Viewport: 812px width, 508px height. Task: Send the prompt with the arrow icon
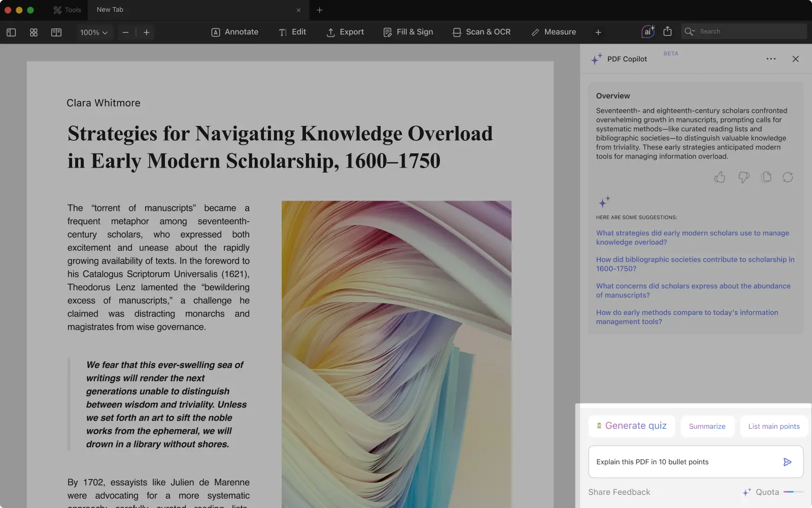(x=787, y=462)
